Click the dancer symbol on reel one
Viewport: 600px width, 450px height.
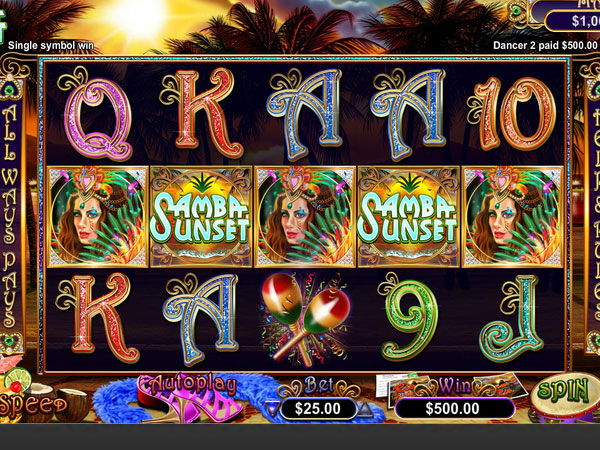click(97, 217)
